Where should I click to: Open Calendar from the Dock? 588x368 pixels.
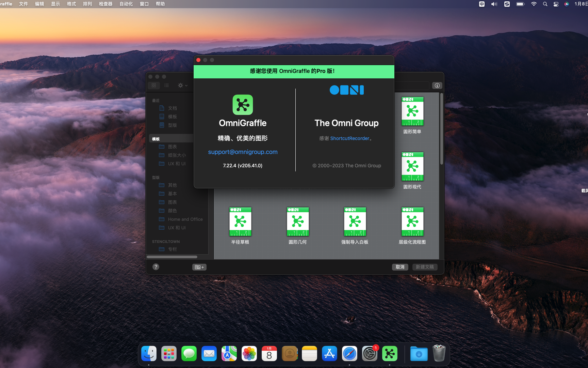(269, 354)
